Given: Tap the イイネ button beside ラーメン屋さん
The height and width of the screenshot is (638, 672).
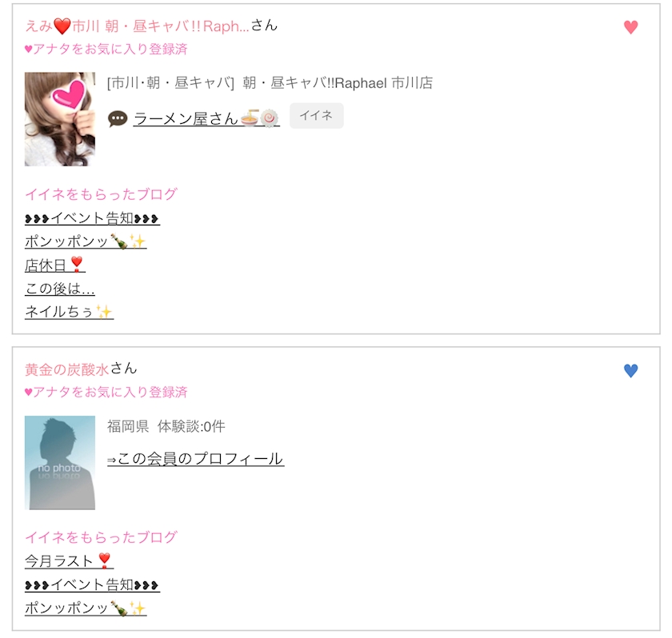Looking at the screenshot, I should coord(316,116).
